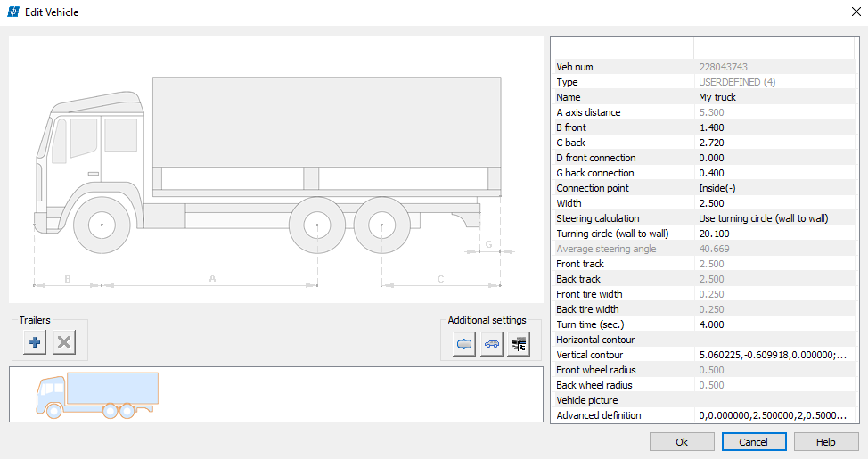Open the horizontal contour settings icon

pyautogui.click(x=464, y=343)
